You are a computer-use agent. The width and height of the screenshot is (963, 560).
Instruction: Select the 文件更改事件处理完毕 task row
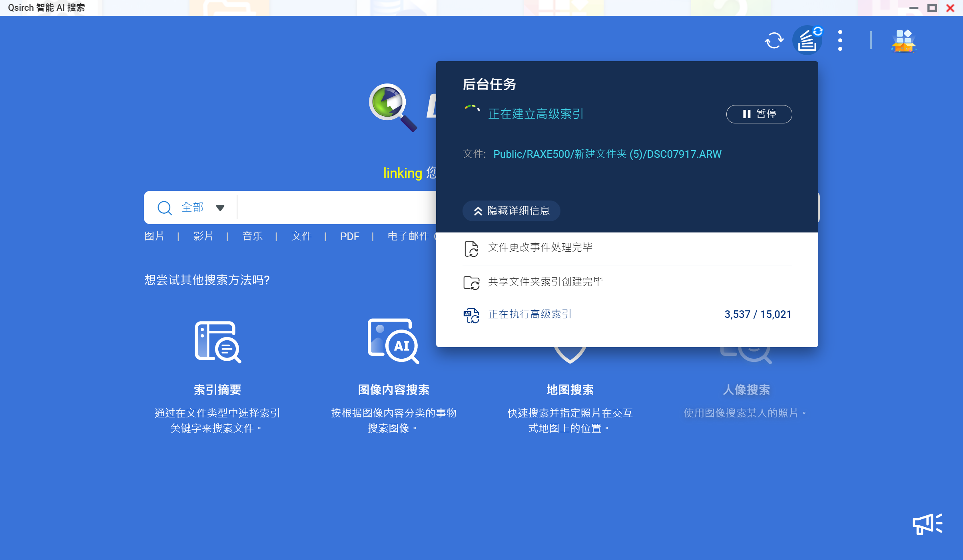(x=540, y=247)
